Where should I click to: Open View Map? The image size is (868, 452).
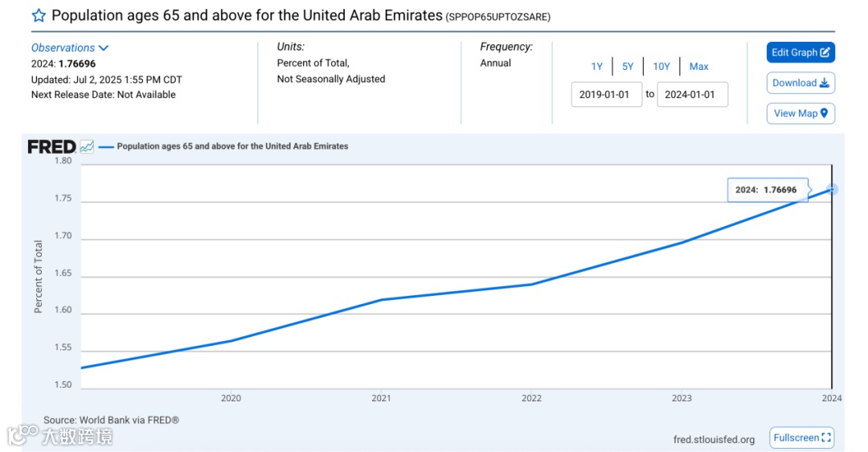(800, 113)
